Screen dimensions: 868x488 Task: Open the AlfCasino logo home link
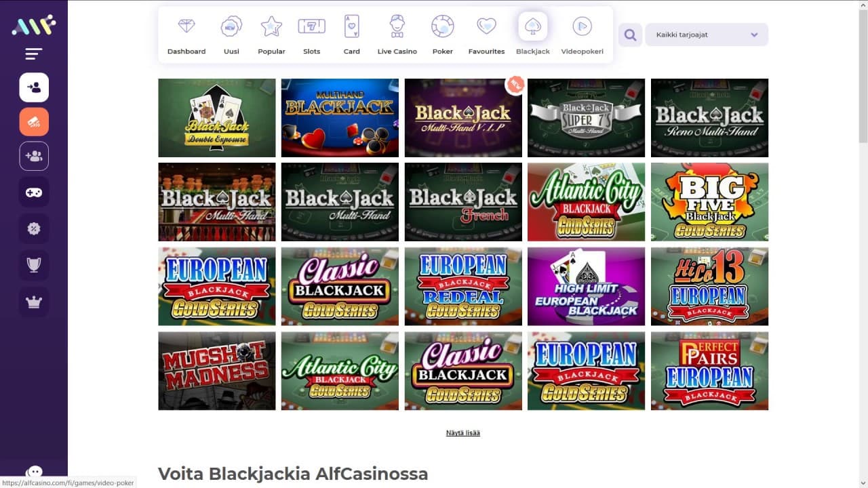33,26
